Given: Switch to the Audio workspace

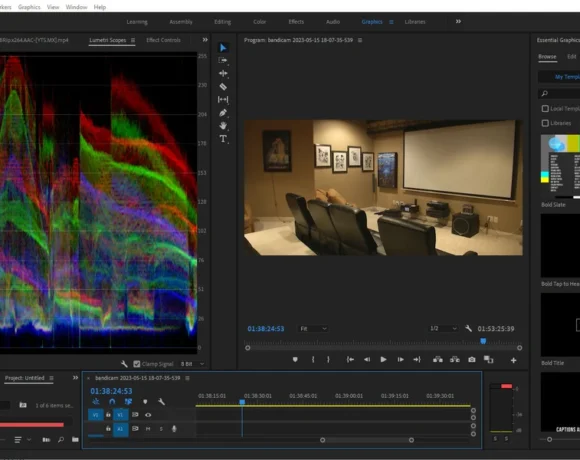Looking at the screenshot, I should (333, 22).
